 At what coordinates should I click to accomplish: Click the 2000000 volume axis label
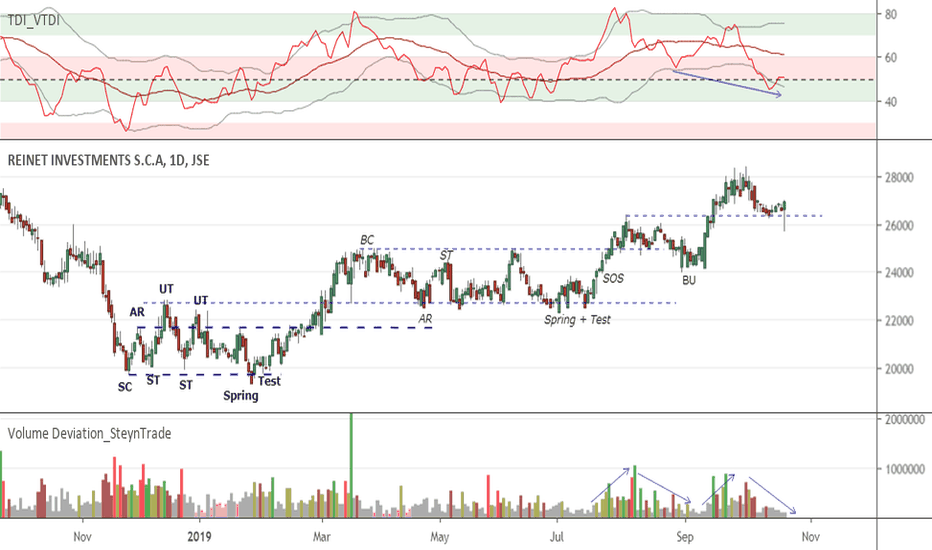point(904,419)
